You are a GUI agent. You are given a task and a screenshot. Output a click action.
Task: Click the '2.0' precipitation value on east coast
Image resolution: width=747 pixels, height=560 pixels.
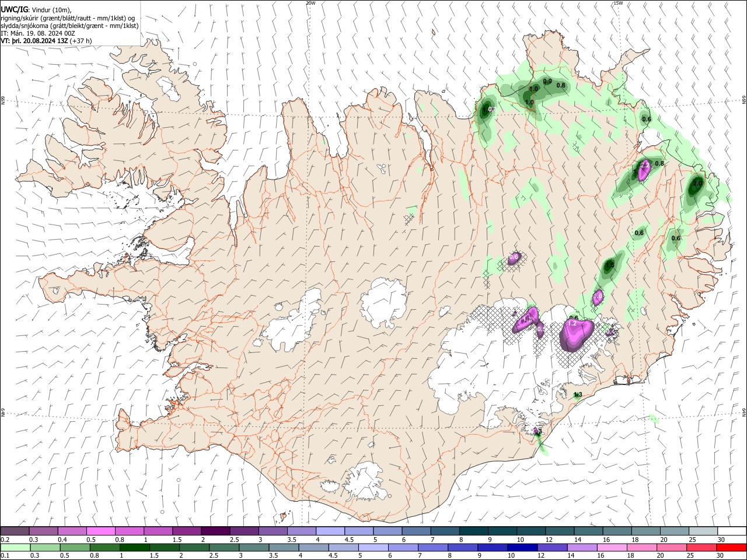[x=697, y=183]
